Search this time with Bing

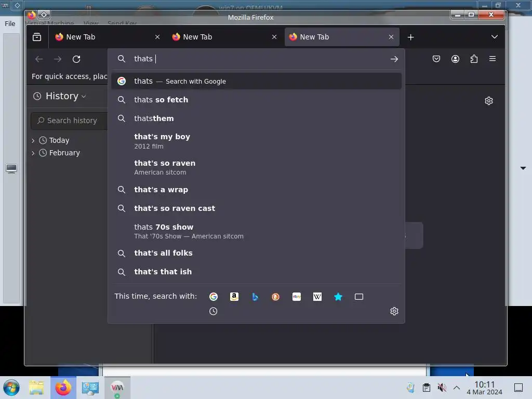[255, 297]
